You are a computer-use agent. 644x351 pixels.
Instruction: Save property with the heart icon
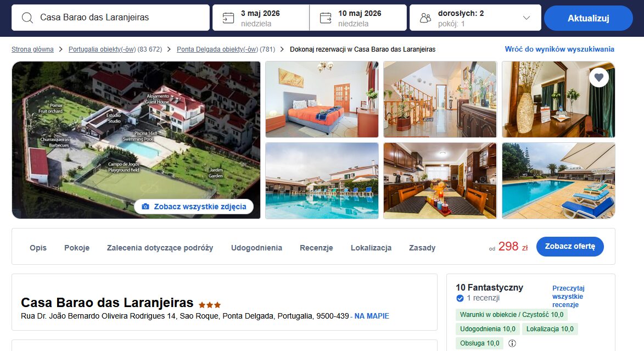(599, 77)
